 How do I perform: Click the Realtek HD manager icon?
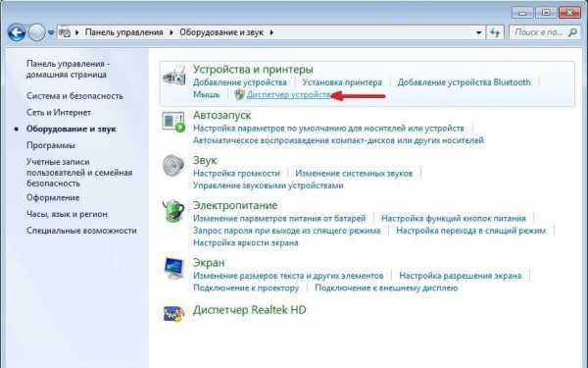click(173, 313)
